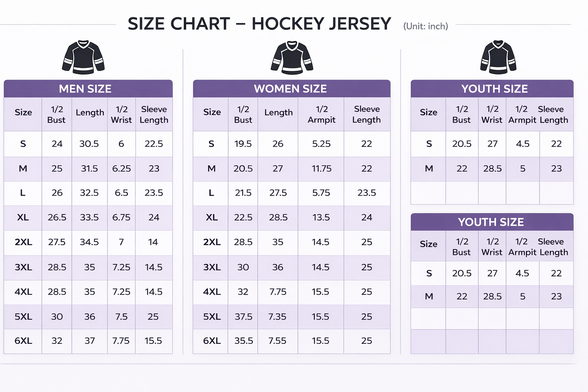Image resolution: width=588 pixels, height=392 pixels.
Task: Select the 6XL row label in Men table
Action: (x=23, y=341)
